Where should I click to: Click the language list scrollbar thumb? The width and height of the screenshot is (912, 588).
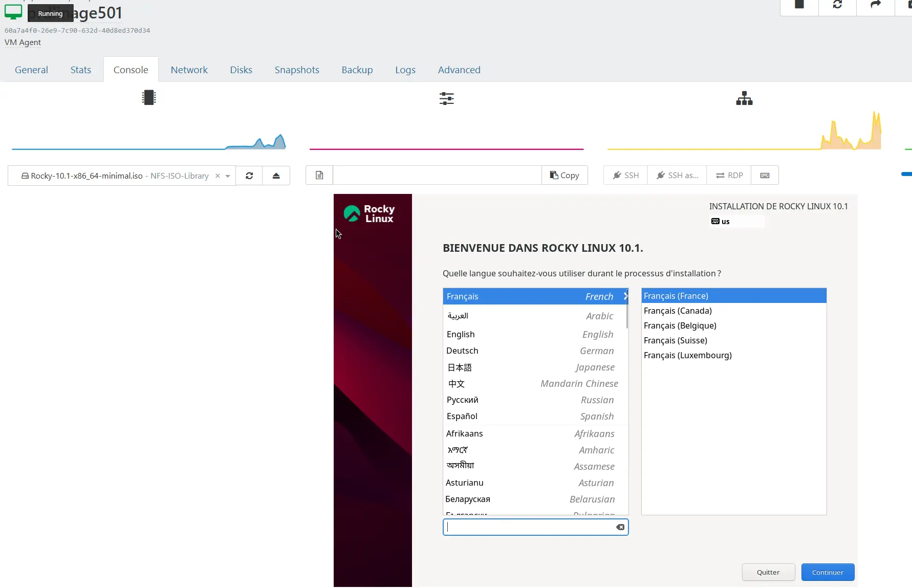click(x=627, y=310)
